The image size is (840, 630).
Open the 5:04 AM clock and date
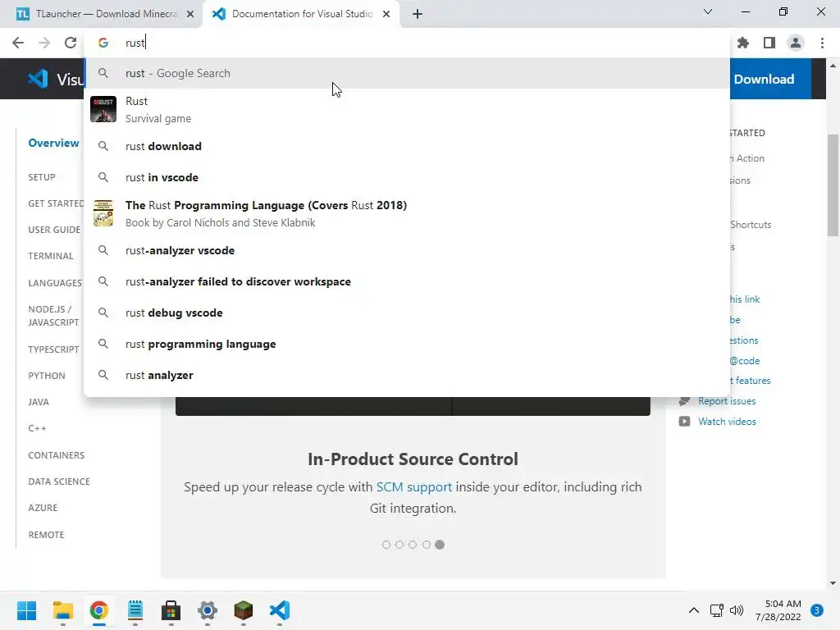778,610
